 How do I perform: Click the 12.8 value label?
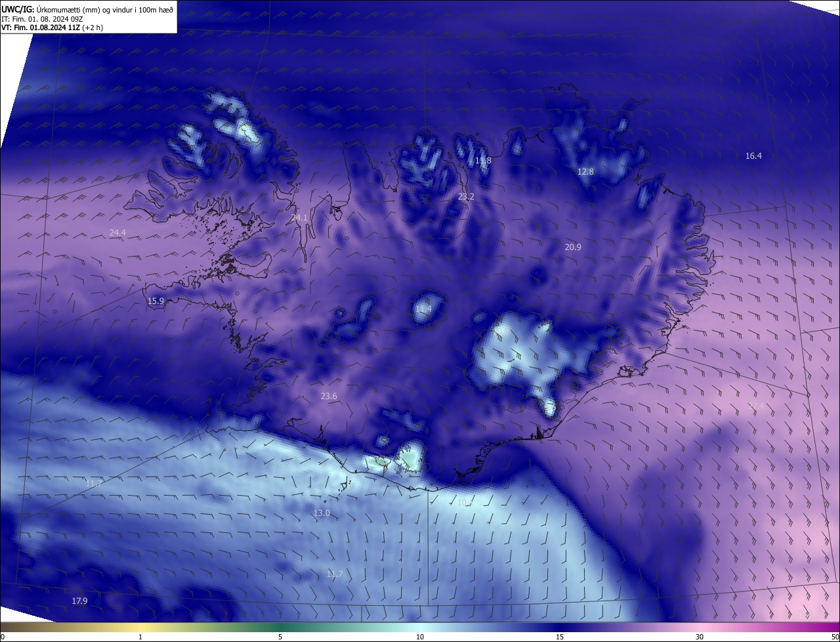(x=585, y=172)
